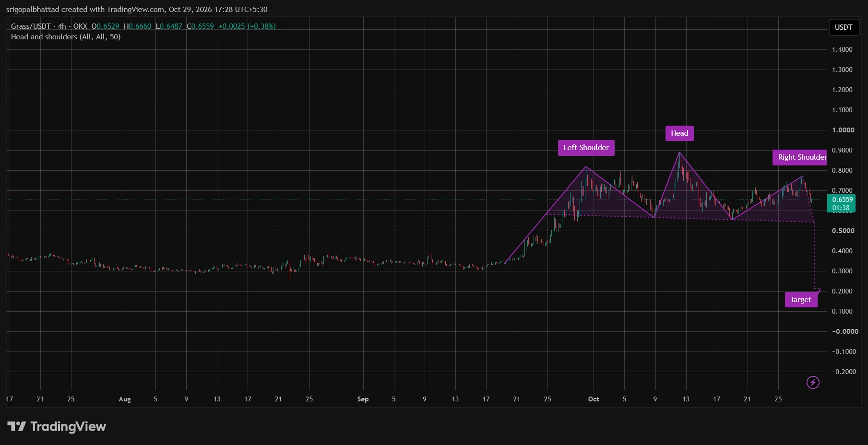Viewport: 868px width, 445px height.
Task: Click the Head and shoulders indicator legend
Action: [66, 37]
